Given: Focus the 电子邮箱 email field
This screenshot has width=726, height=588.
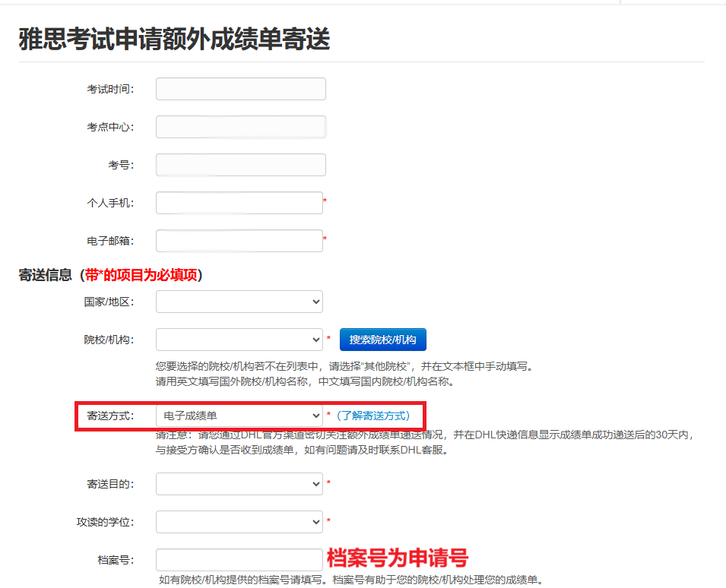Looking at the screenshot, I should pyautogui.click(x=239, y=241).
